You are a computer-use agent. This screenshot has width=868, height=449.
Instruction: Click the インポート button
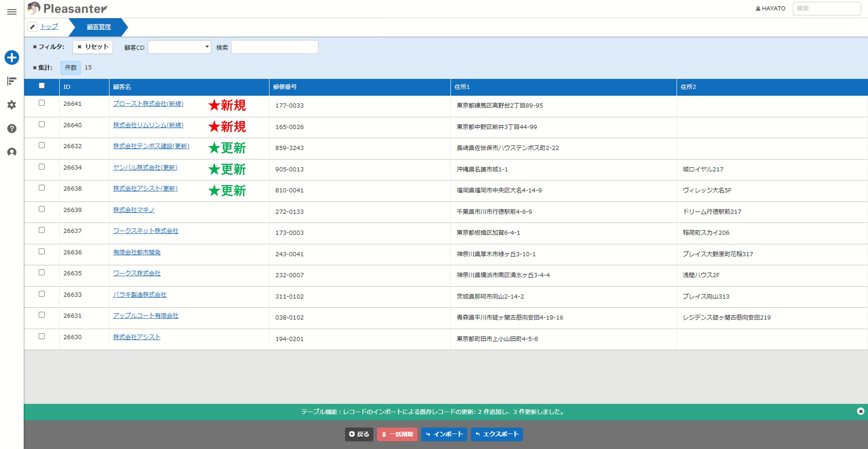tap(444, 434)
